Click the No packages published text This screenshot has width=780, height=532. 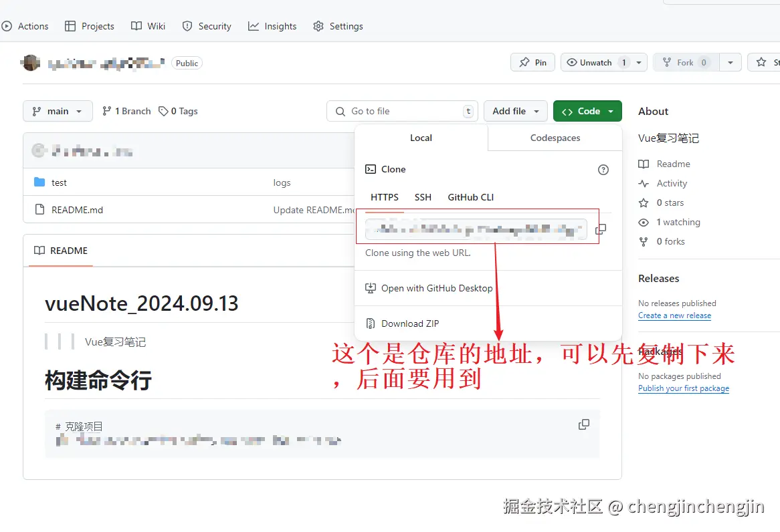coord(679,376)
